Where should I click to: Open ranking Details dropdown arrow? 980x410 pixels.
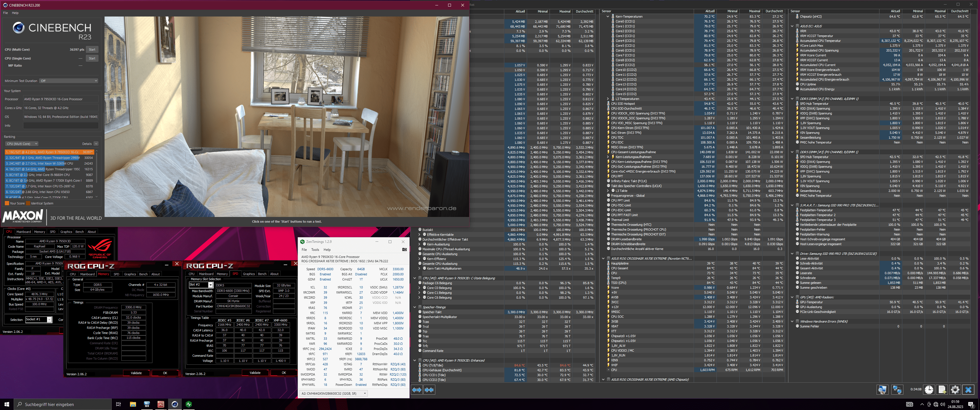coord(96,144)
